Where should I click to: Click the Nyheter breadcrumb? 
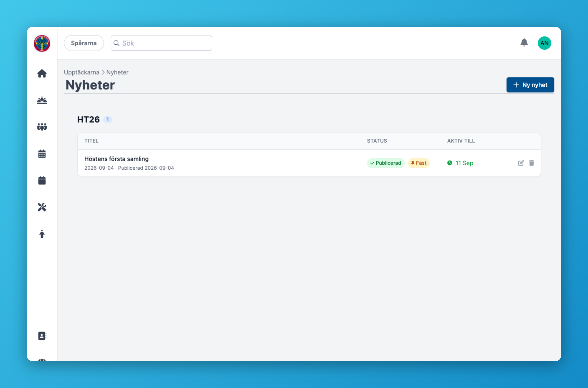click(x=117, y=72)
